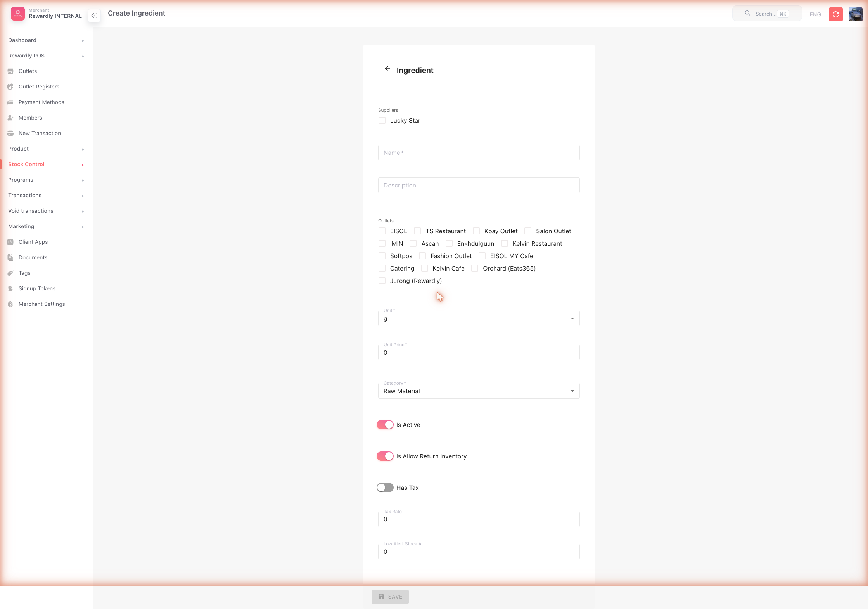Check the Softpos outlet checkbox
The height and width of the screenshot is (609, 868).
coord(382,256)
